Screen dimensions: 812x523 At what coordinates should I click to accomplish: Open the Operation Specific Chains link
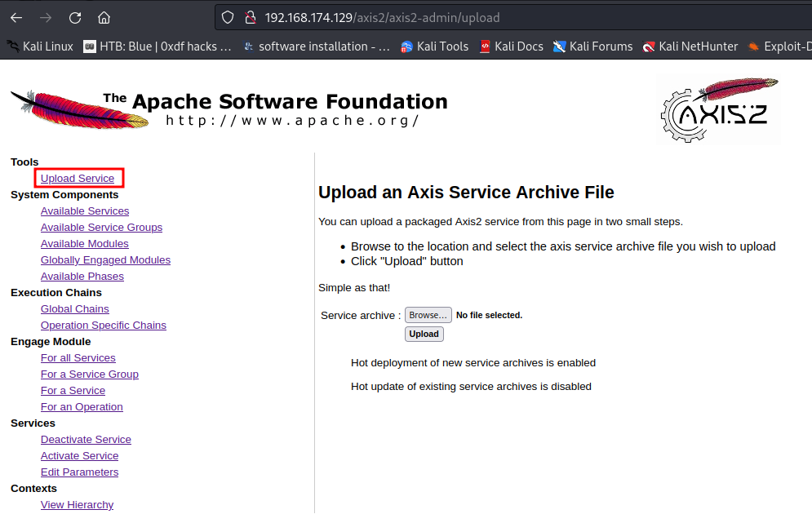pyautogui.click(x=104, y=326)
